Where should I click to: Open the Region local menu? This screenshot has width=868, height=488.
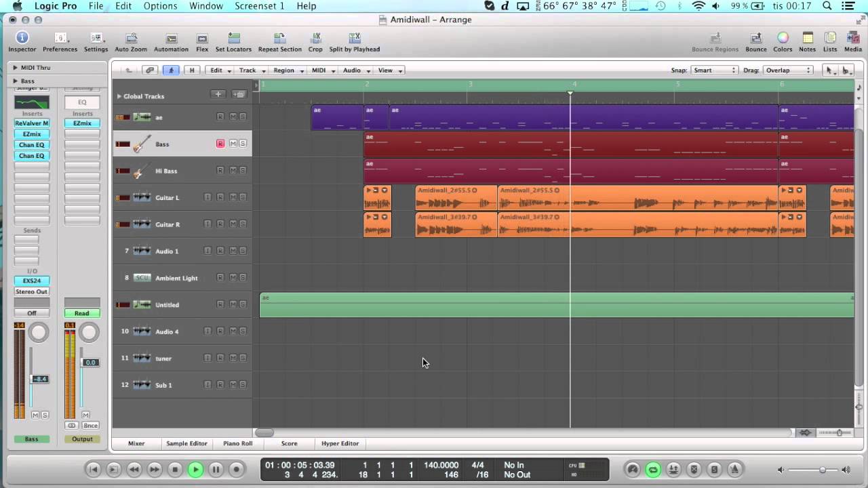[288, 70]
